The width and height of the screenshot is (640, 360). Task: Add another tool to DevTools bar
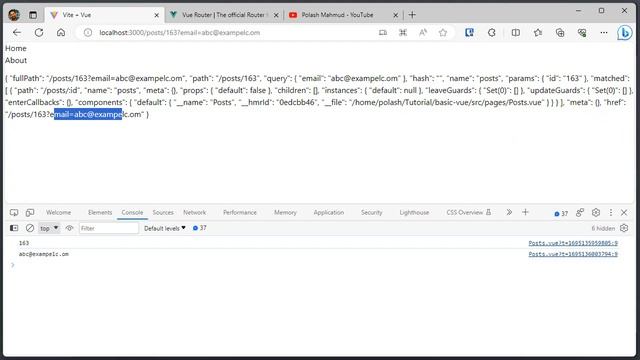tap(525, 212)
